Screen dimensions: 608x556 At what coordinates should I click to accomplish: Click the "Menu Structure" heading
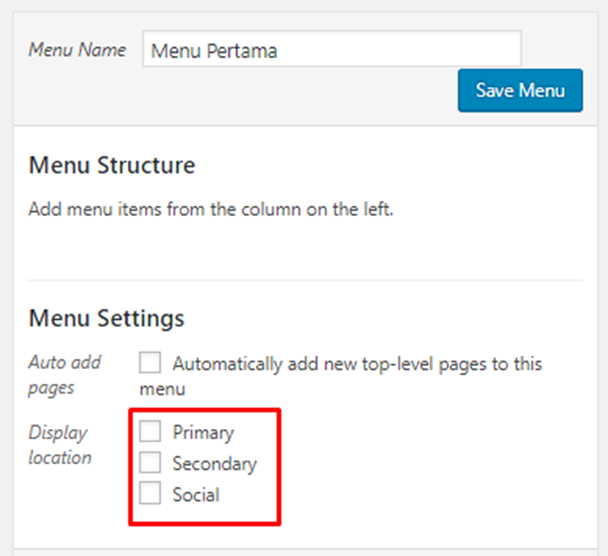click(112, 165)
